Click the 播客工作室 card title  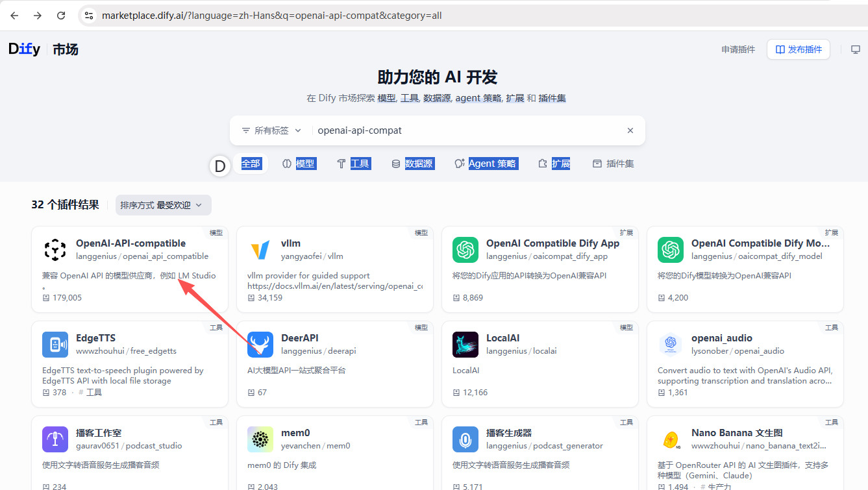(x=99, y=433)
